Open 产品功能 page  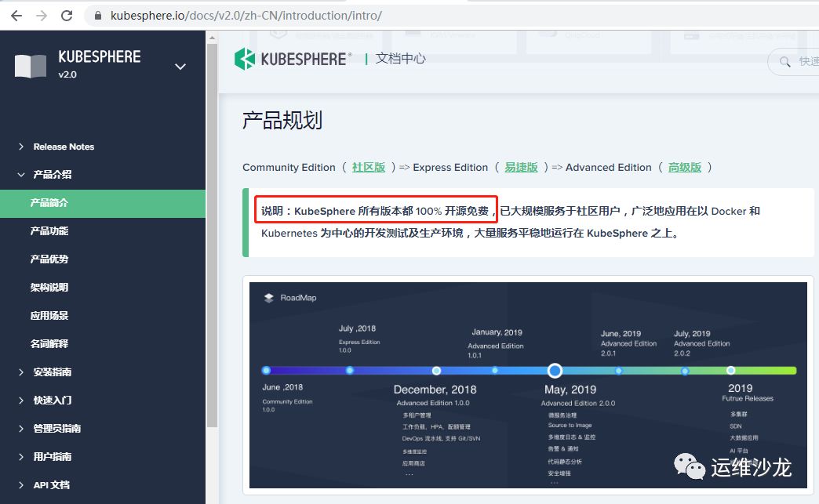(49, 231)
